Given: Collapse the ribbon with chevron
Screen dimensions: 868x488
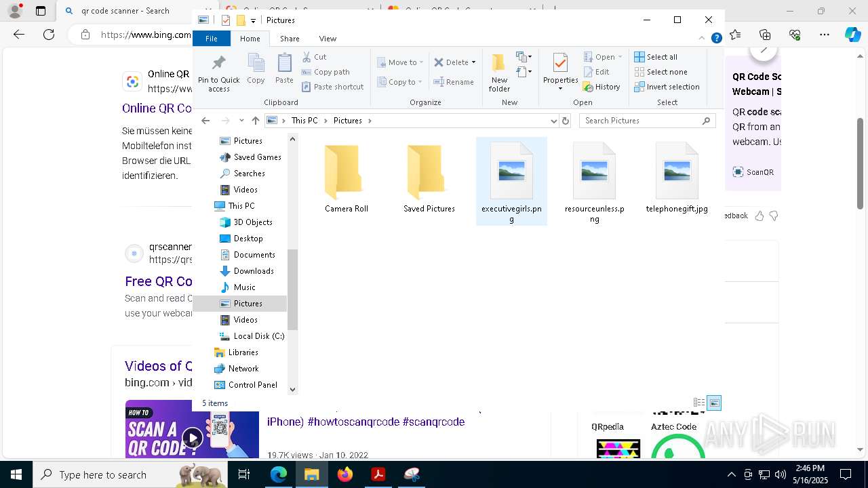Looking at the screenshot, I should [703, 39].
